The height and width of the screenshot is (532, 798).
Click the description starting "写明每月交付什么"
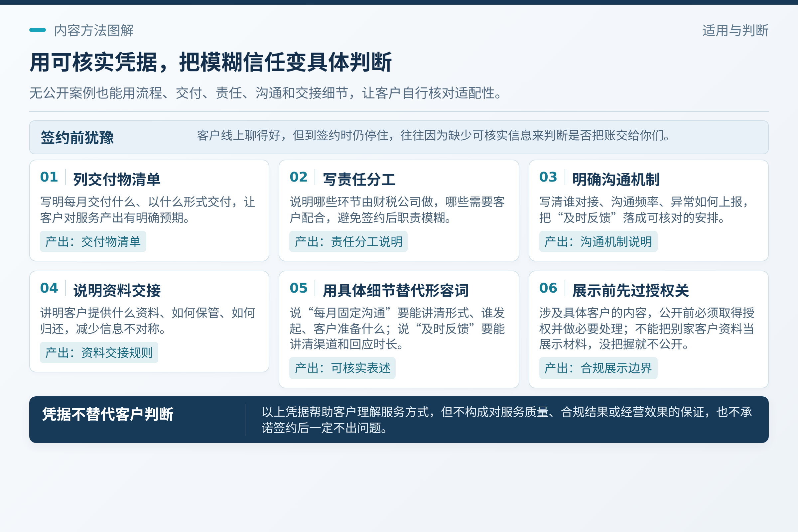(x=148, y=210)
